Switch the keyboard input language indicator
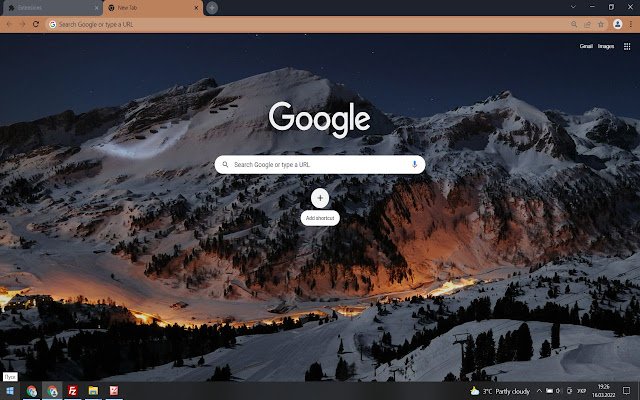640x400 pixels. [x=582, y=391]
